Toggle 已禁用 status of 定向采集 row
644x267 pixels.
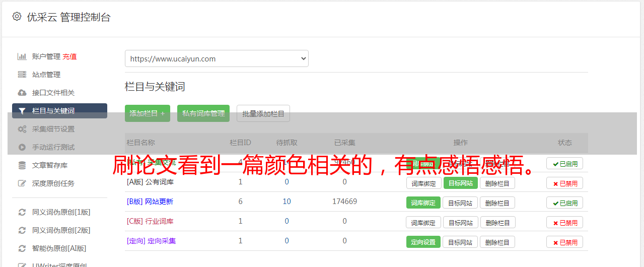565,242
